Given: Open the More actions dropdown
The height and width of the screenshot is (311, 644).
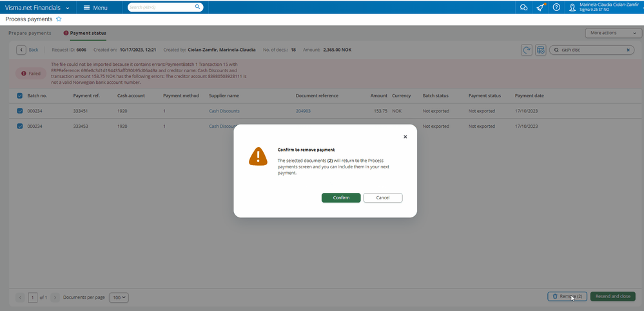Looking at the screenshot, I should (x=613, y=33).
